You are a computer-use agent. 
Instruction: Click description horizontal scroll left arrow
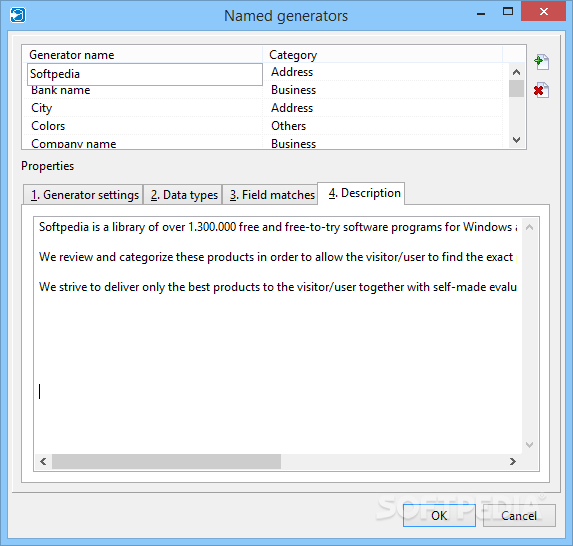pos(43,462)
